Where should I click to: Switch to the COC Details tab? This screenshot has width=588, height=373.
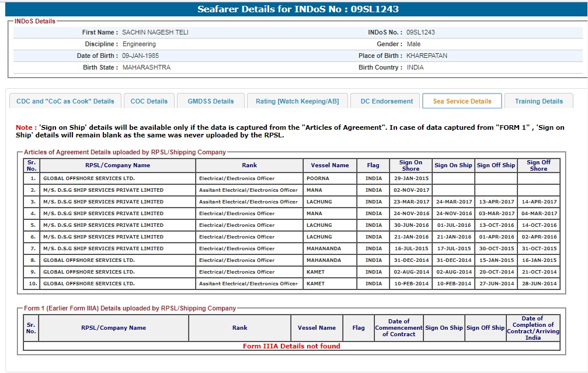point(149,101)
